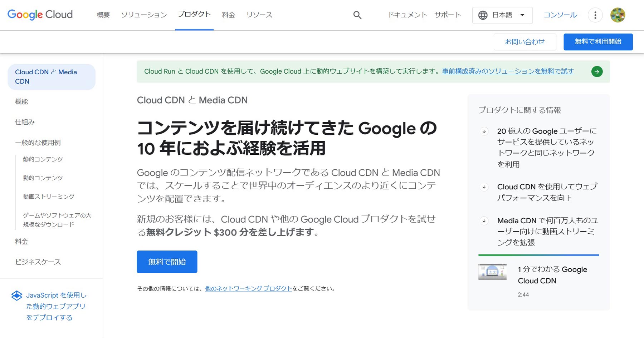Select ゲームやソフトウェアの大規模なダウンロード in sidebar
The image size is (644, 338).
click(x=57, y=220)
